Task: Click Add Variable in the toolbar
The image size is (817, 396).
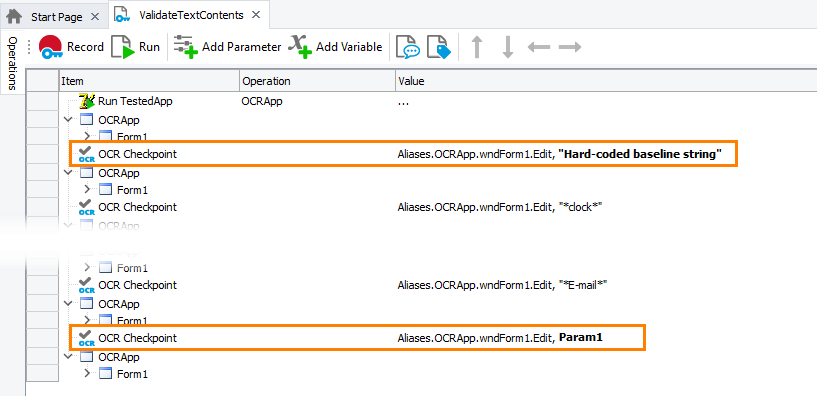Action: [336, 47]
